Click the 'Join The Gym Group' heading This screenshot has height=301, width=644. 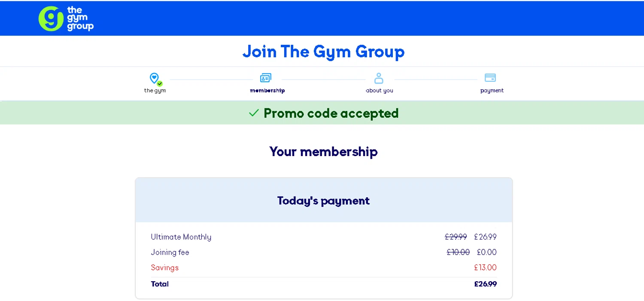coord(323,52)
